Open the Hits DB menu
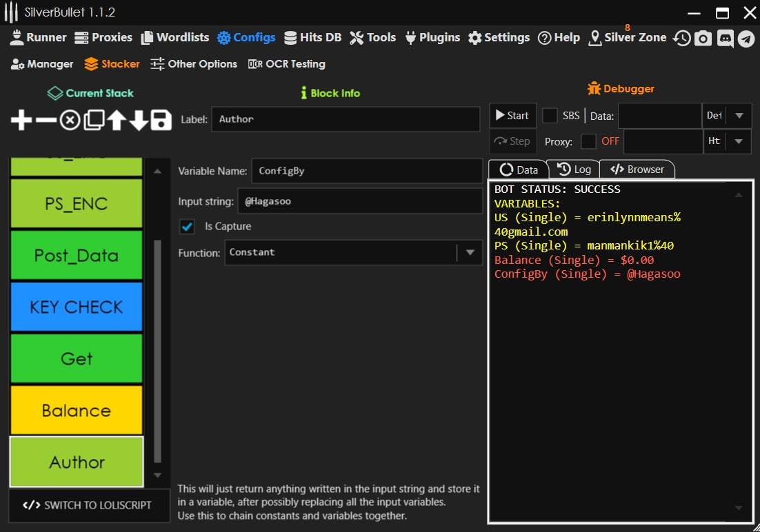The width and height of the screenshot is (760, 532). pyautogui.click(x=312, y=38)
